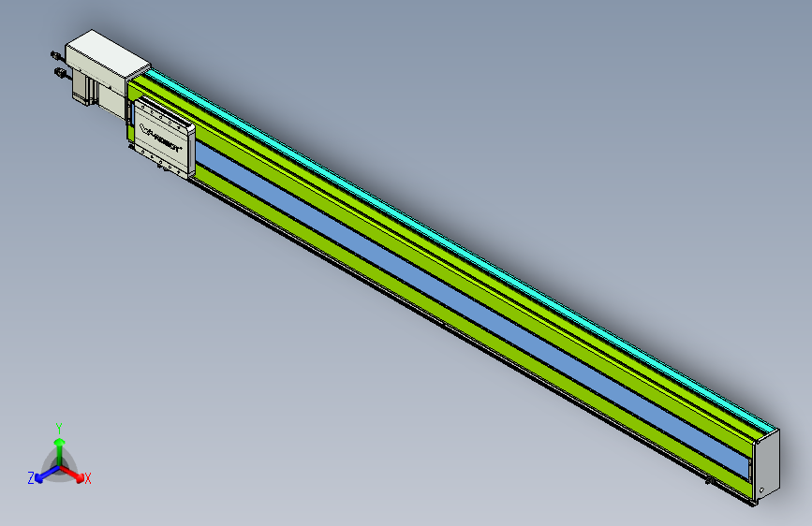Image resolution: width=812 pixels, height=526 pixels.
Task: Select the white motor housing box
Action: 108,61
